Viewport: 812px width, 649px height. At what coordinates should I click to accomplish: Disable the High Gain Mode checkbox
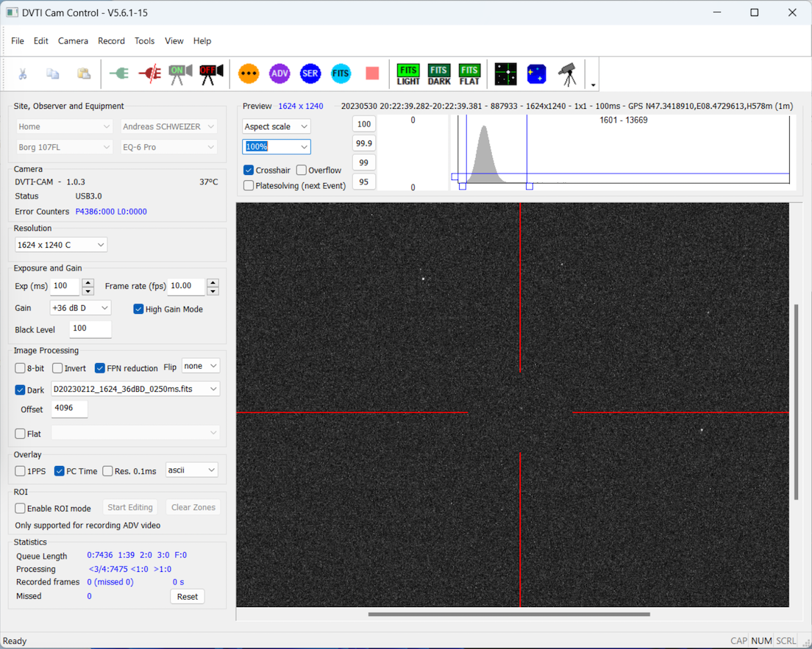[x=138, y=309]
